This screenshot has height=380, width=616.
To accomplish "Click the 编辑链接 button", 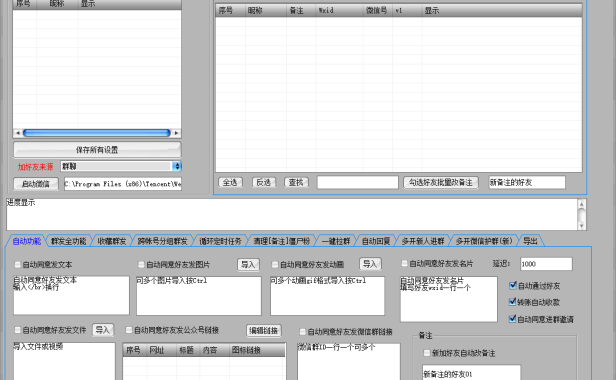I will click(264, 330).
